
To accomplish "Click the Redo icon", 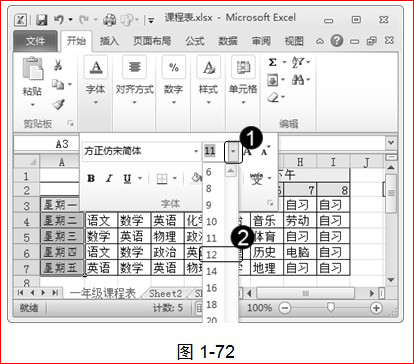I will coord(83,20).
